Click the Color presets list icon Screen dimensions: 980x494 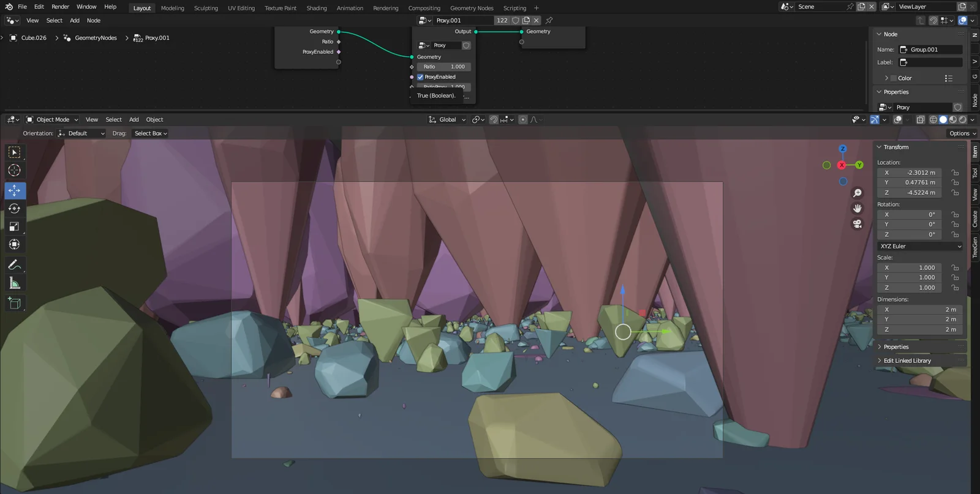pyautogui.click(x=949, y=78)
